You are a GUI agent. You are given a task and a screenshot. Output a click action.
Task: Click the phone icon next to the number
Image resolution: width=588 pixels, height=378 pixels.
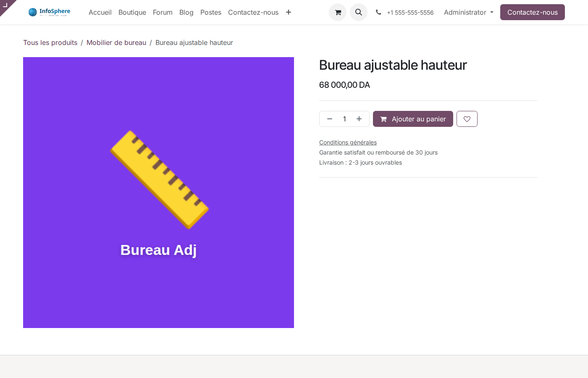coord(378,12)
